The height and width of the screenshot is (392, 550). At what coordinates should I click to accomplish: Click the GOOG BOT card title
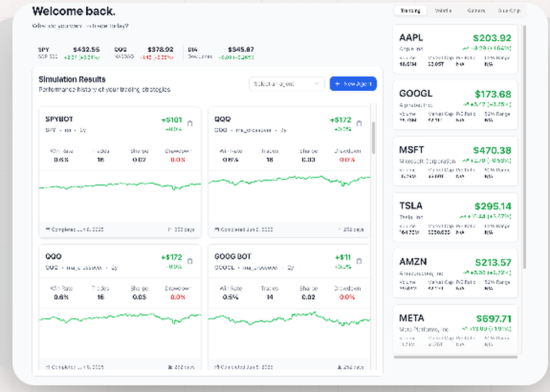tap(233, 257)
